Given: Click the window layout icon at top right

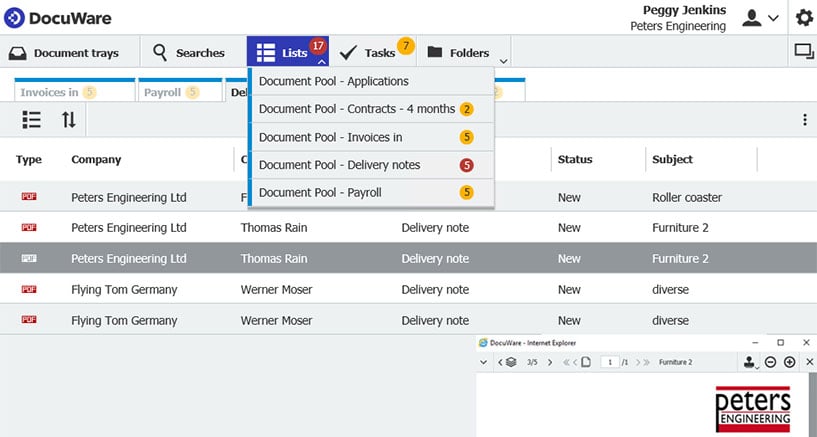Looking at the screenshot, I should (x=803, y=52).
